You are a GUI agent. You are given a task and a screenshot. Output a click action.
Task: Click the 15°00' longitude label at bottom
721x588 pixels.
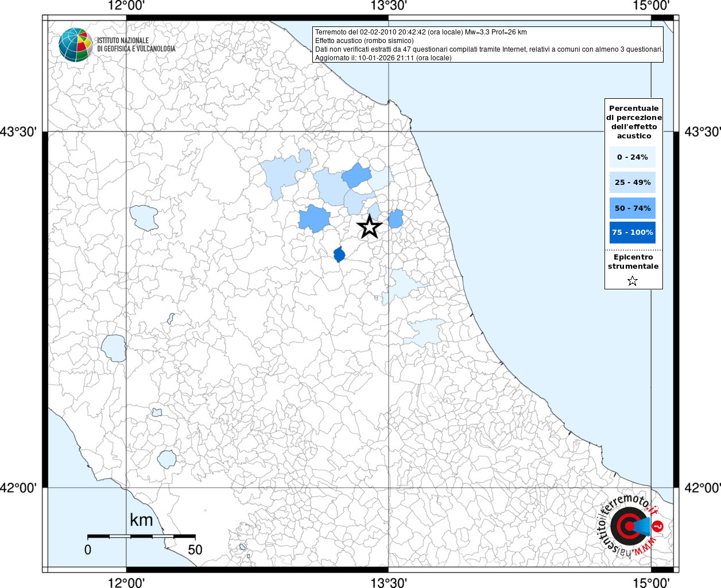coord(651,583)
